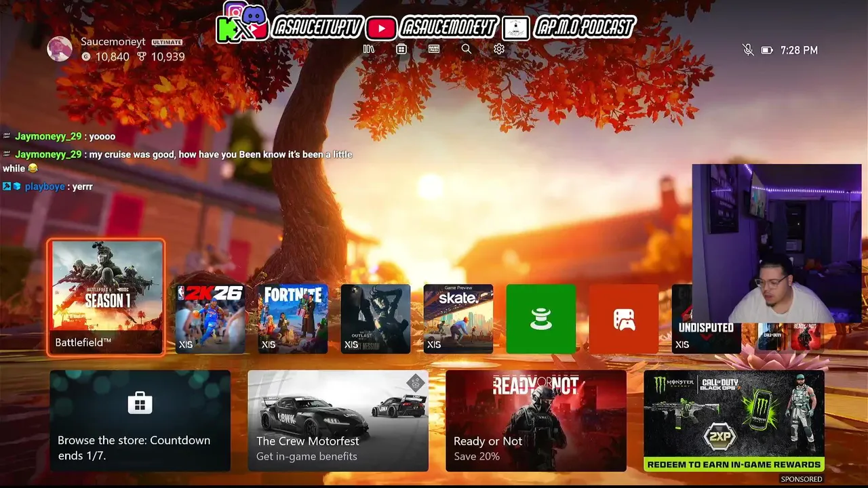Click the 10,840 gamerscore value
This screenshot has width=868, height=488.
(112, 57)
